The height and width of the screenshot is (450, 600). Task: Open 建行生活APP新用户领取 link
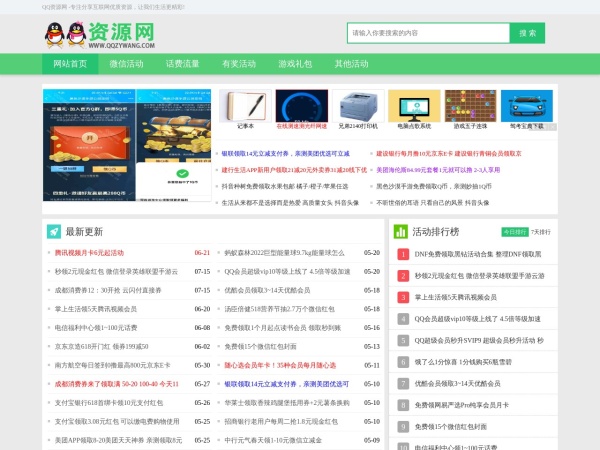coord(294,170)
